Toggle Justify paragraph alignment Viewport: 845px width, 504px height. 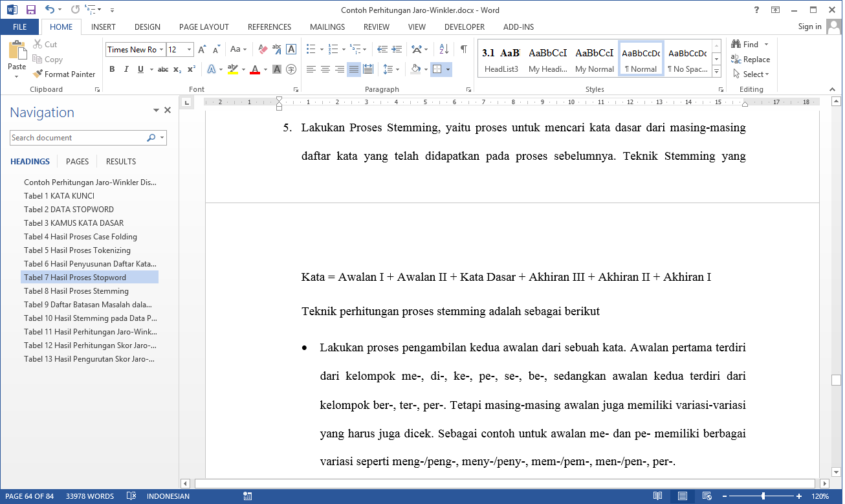(354, 69)
